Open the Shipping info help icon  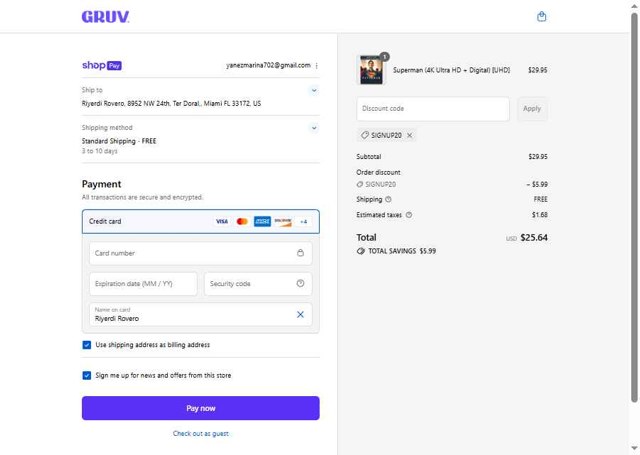[x=388, y=199]
